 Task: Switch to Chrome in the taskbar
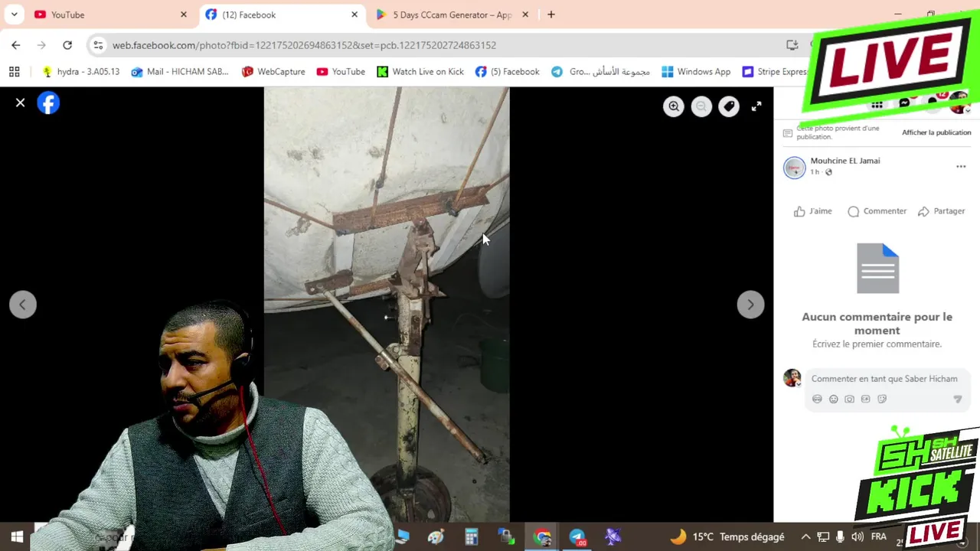point(542,537)
